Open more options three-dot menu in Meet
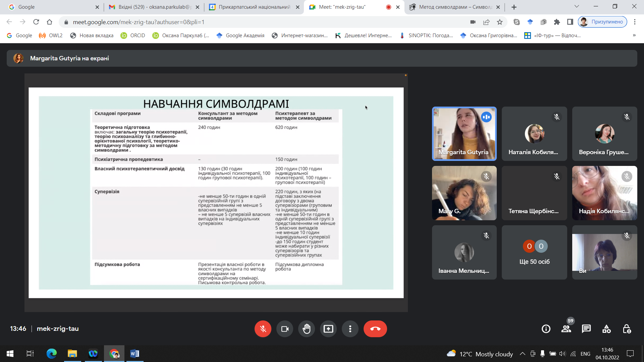The image size is (644, 362). click(x=350, y=329)
